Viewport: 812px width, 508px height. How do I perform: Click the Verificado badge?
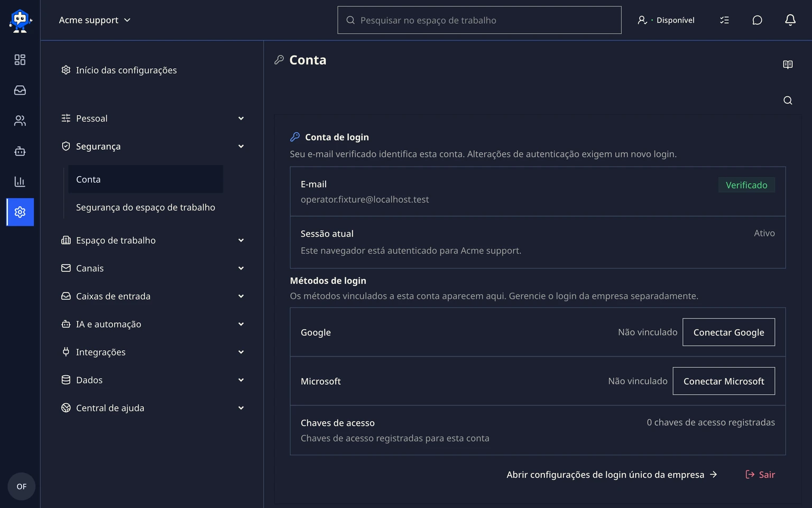tap(746, 185)
